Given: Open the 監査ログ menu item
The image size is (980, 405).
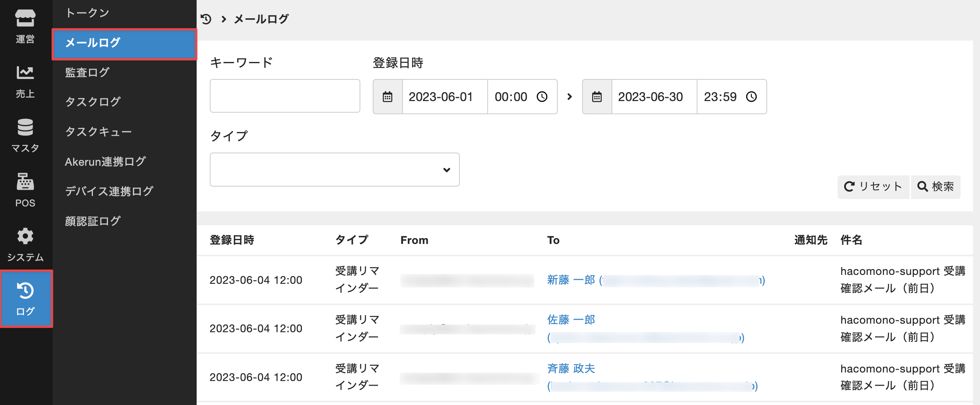Looking at the screenshot, I should pyautogui.click(x=87, y=72).
